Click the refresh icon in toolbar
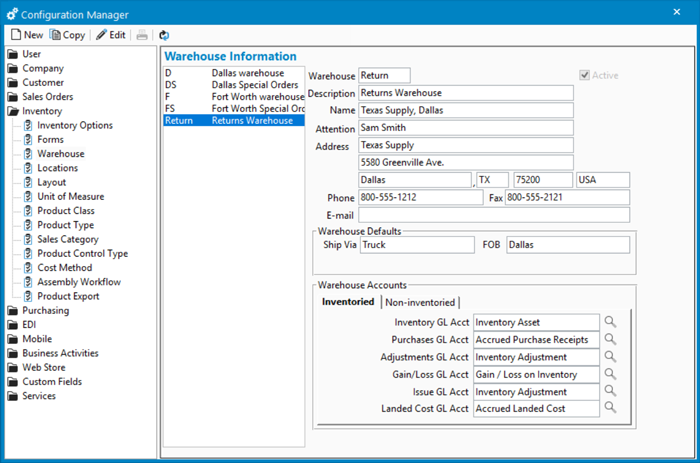The height and width of the screenshot is (463, 700). tap(164, 35)
